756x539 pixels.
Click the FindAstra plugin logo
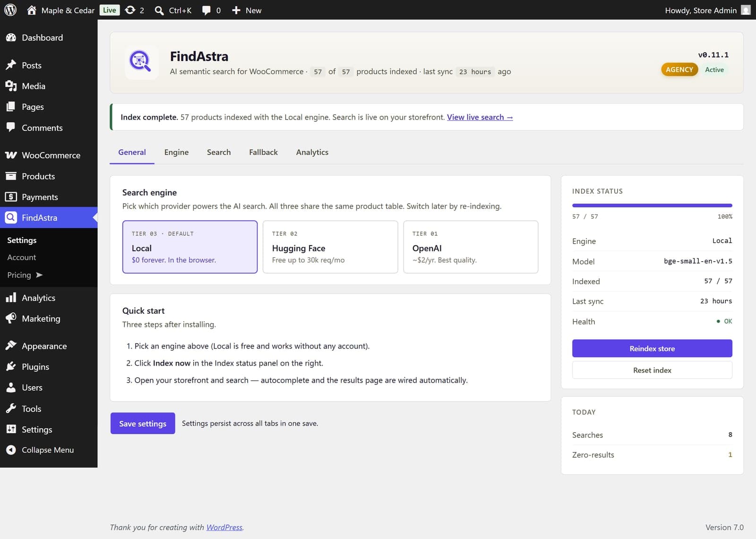(x=141, y=62)
